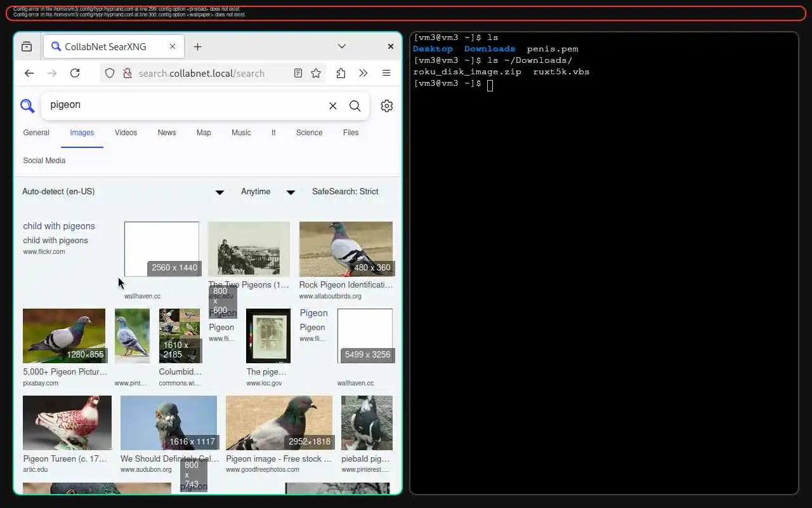The height and width of the screenshot is (508, 812).
Task: Open the Auto-detect (en-US) language dropdown
Action: [123, 191]
